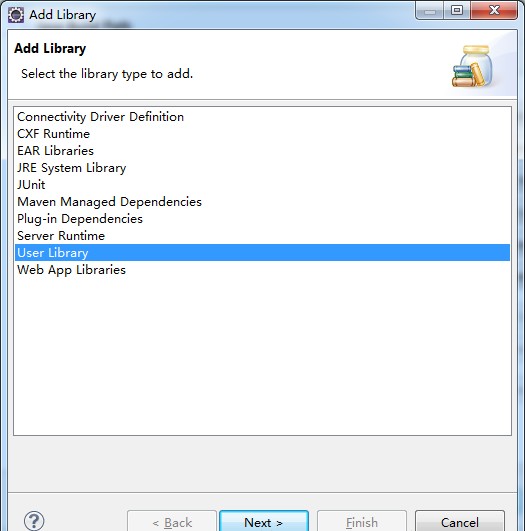This screenshot has width=525, height=531.
Task: Maximize the Add Library dialog
Action: (x=457, y=11)
